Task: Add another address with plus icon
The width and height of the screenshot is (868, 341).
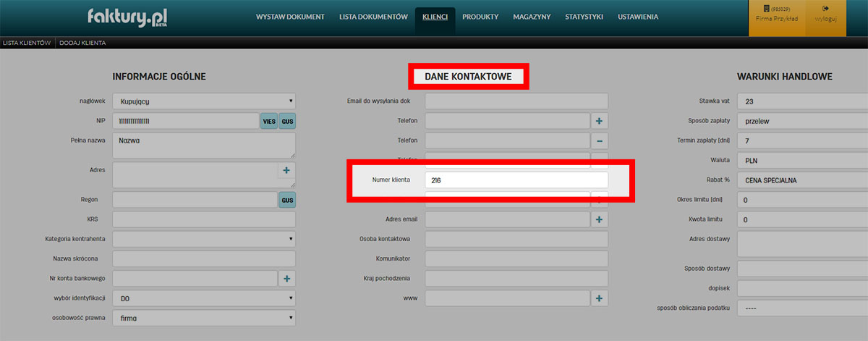Action: 286,170
